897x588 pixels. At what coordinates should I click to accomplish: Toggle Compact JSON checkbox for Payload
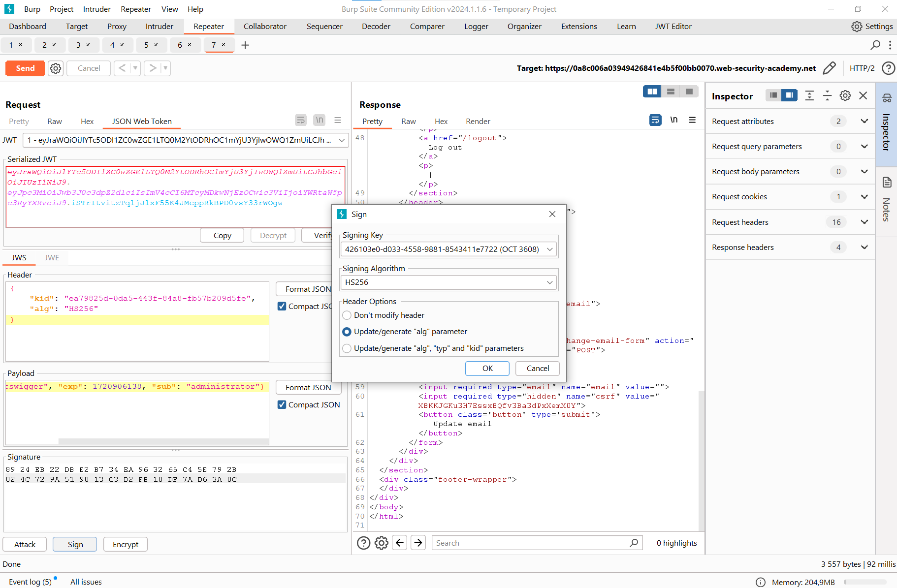pos(282,405)
